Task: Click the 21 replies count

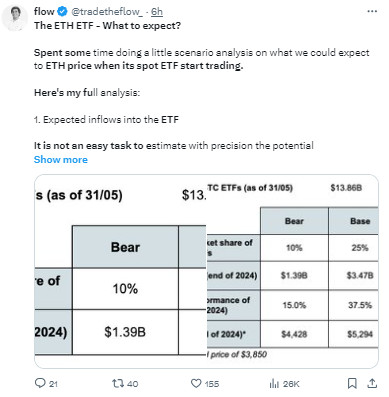Action: pos(53,384)
